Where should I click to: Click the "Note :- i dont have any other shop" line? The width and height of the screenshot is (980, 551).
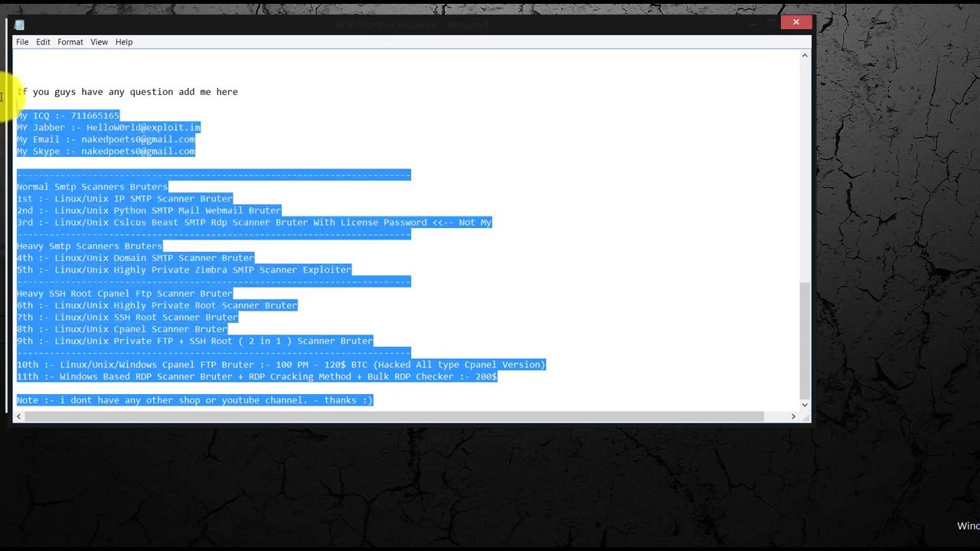pyautogui.click(x=194, y=400)
